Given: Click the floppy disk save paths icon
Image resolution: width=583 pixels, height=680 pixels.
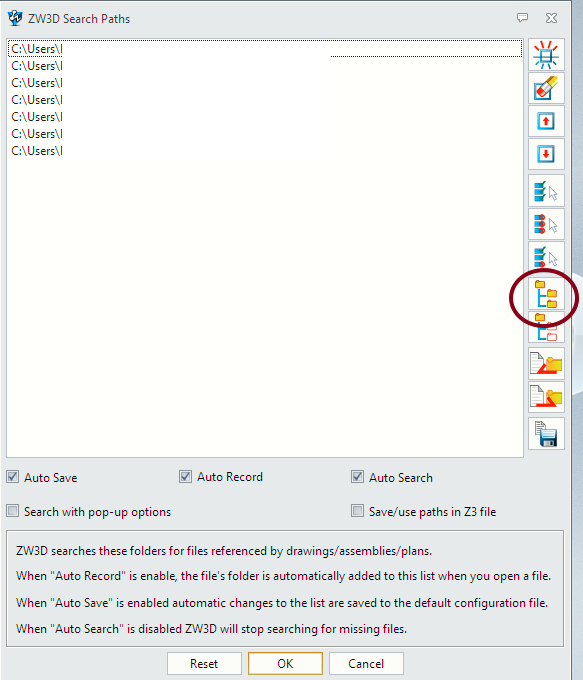Looking at the screenshot, I should pos(546,434).
